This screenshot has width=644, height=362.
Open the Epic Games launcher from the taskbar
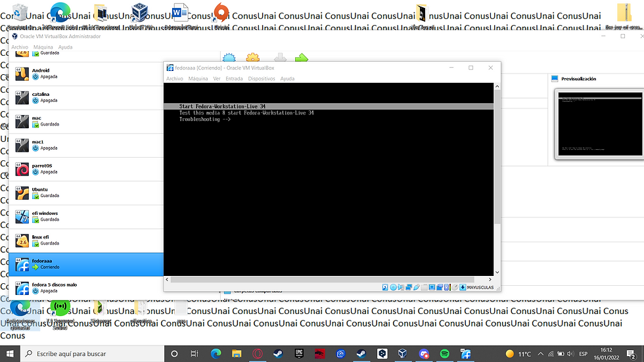[x=299, y=353]
